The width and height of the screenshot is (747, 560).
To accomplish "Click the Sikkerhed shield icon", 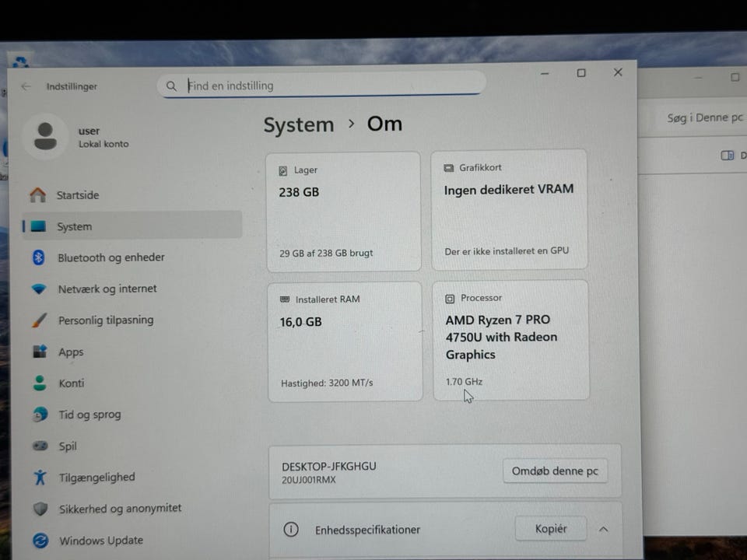I will (x=40, y=509).
